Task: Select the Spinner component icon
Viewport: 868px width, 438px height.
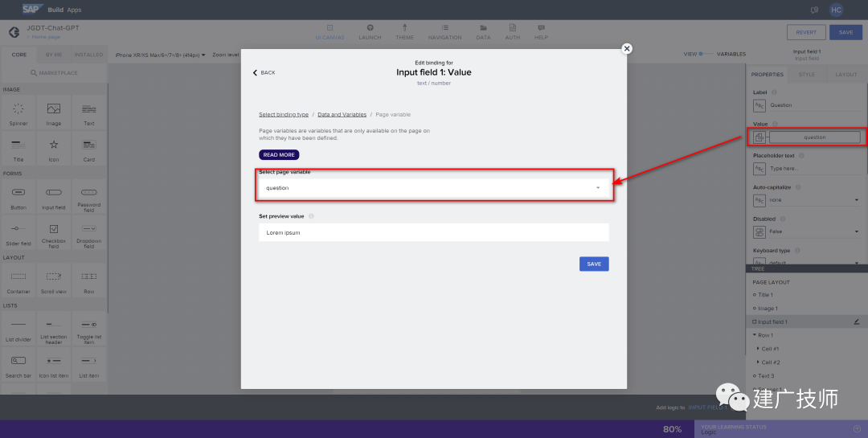Action: tap(18, 109)
